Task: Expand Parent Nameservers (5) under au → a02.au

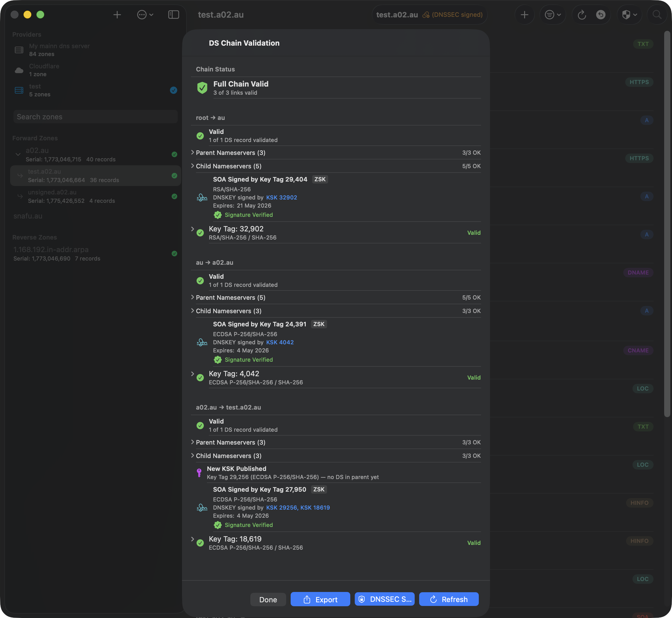Action: (192, 297)
